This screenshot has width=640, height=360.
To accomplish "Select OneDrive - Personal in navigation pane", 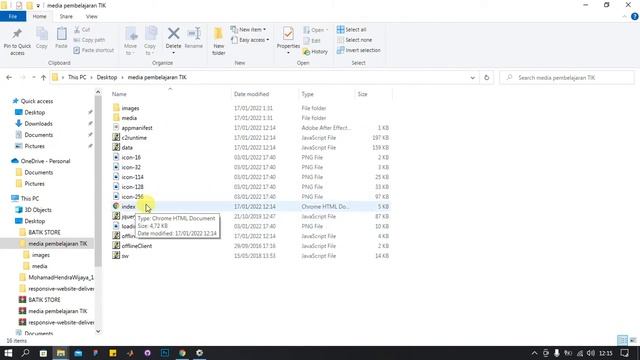I will 45,161.
